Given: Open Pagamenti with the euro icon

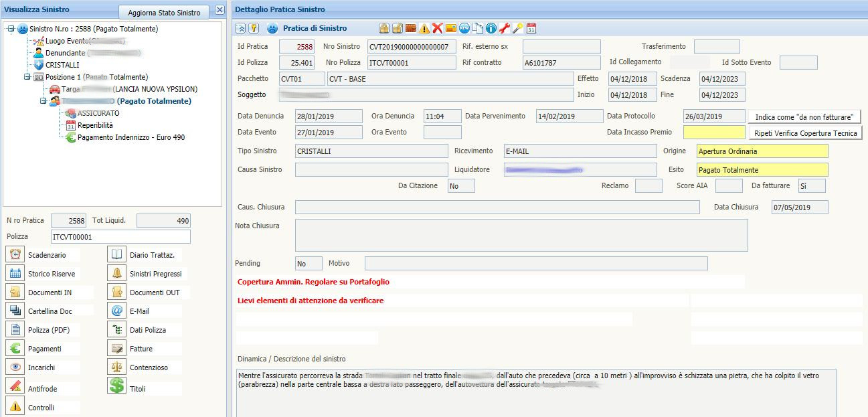Looking at the screenshot, I should [x=44, y=349].
